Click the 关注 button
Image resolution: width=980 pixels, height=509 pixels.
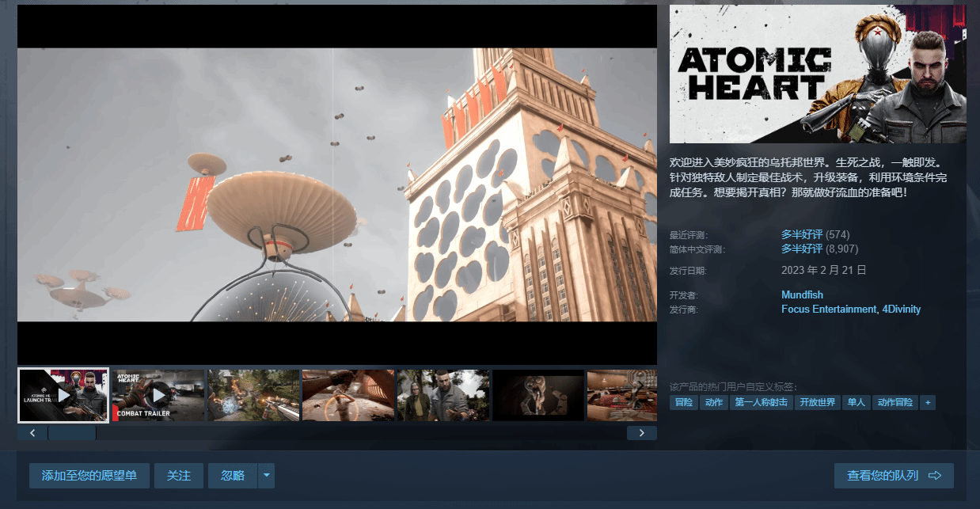pos(179,476)
